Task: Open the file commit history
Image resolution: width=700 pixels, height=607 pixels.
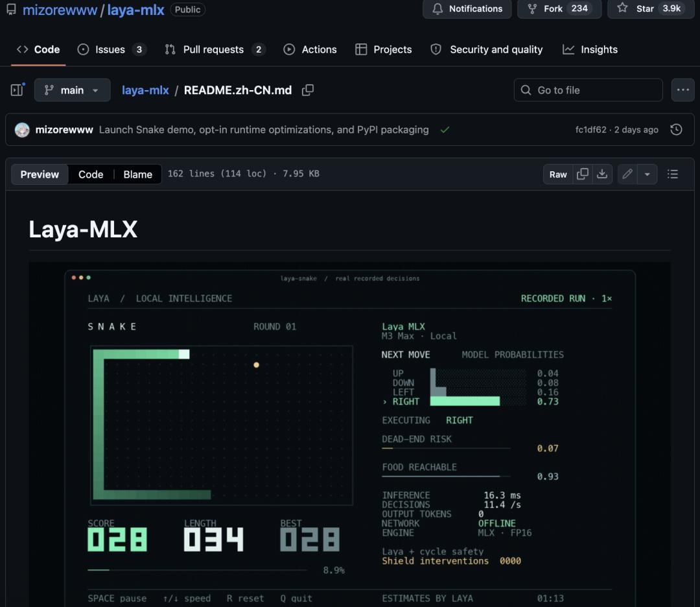Action: pyautogui.click(x=676, y=130)
